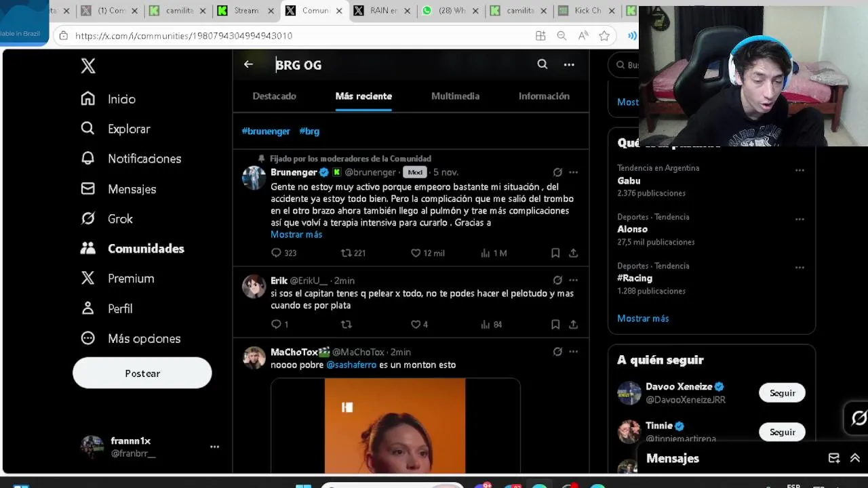Open the zoom magnifier icon in address bar

tap(561, 36)
